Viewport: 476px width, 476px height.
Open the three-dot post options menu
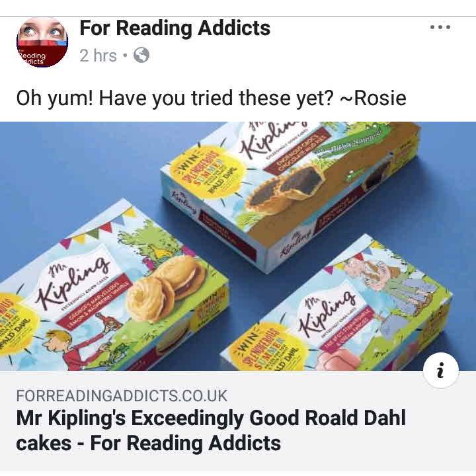(440, 27)
